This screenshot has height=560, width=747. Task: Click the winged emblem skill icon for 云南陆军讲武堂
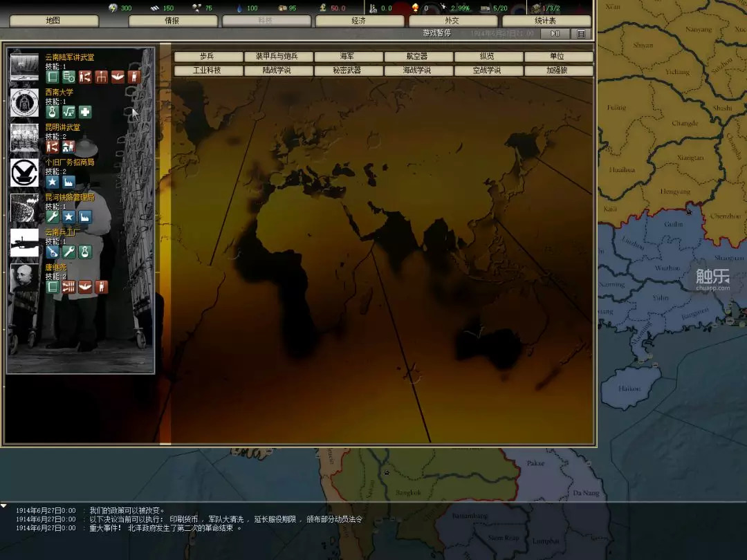tap(118, 77)
